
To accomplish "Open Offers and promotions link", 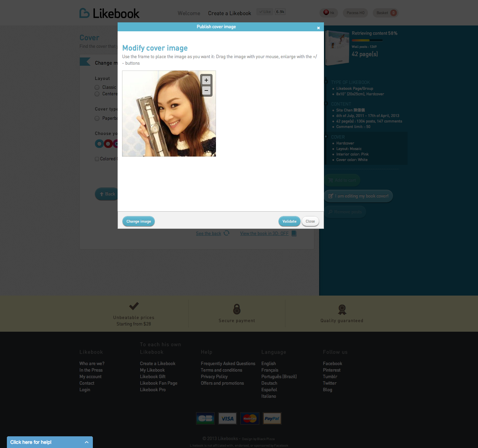I will point(222,383).
